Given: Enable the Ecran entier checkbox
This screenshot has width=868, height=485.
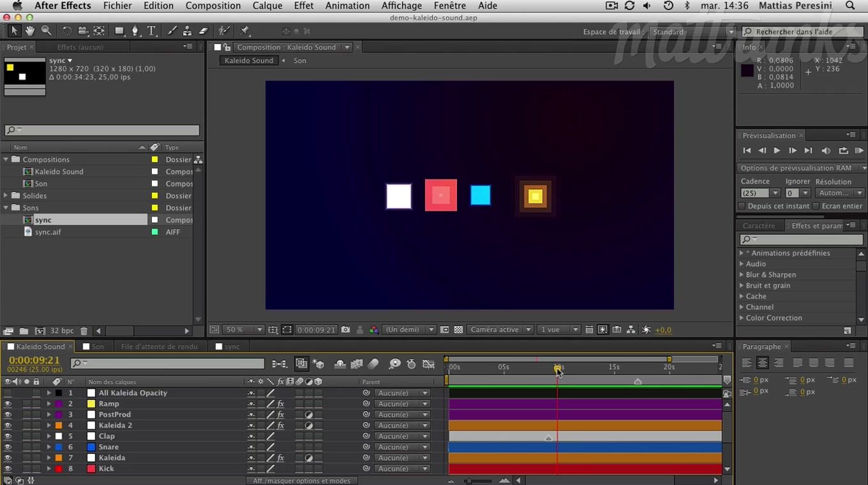Looking at the screenshot, I should tap(816, 206).
